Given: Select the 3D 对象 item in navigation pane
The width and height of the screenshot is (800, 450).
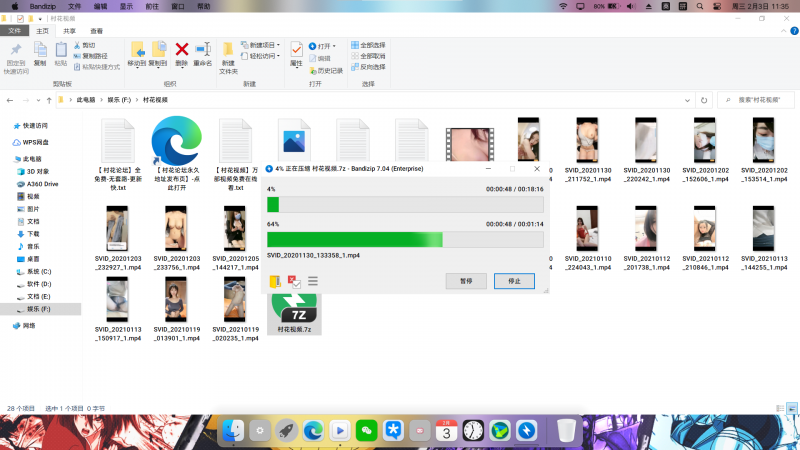Looking at the screenshot, I should coord(40,171).
